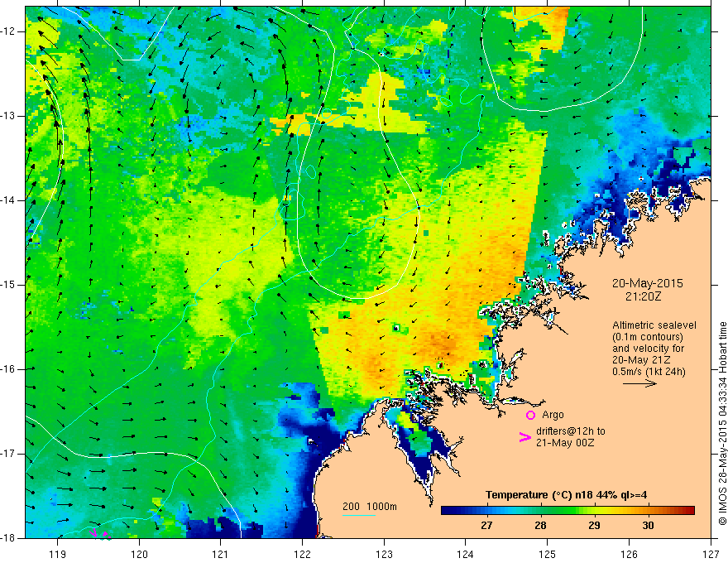Click the '120' longitude axis label

tap(139, 554)
